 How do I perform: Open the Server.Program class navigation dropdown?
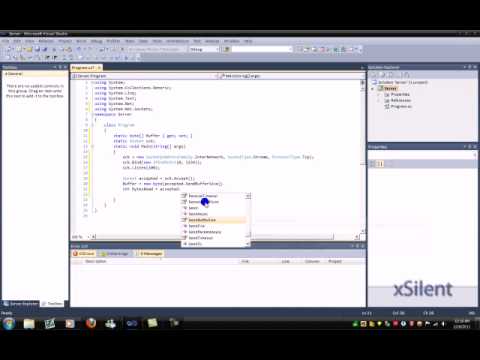click(143, 76)
